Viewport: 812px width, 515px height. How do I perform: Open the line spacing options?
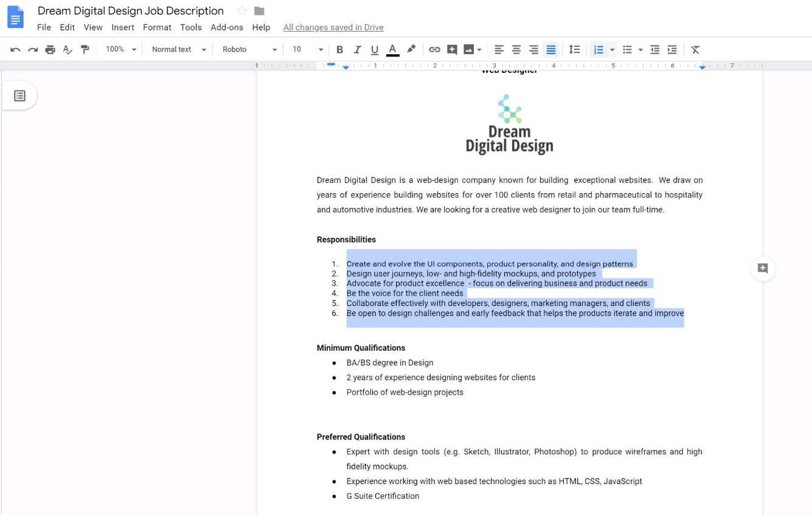[574, 49]
